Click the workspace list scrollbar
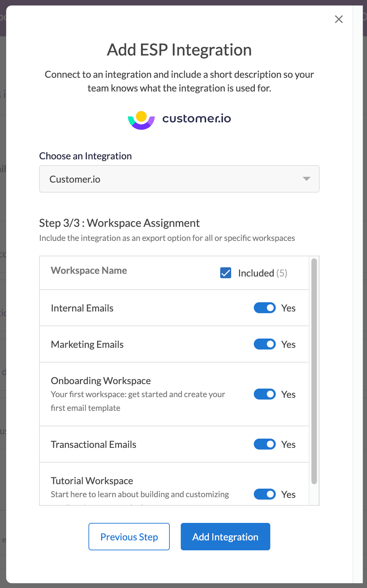 [314, 371]
